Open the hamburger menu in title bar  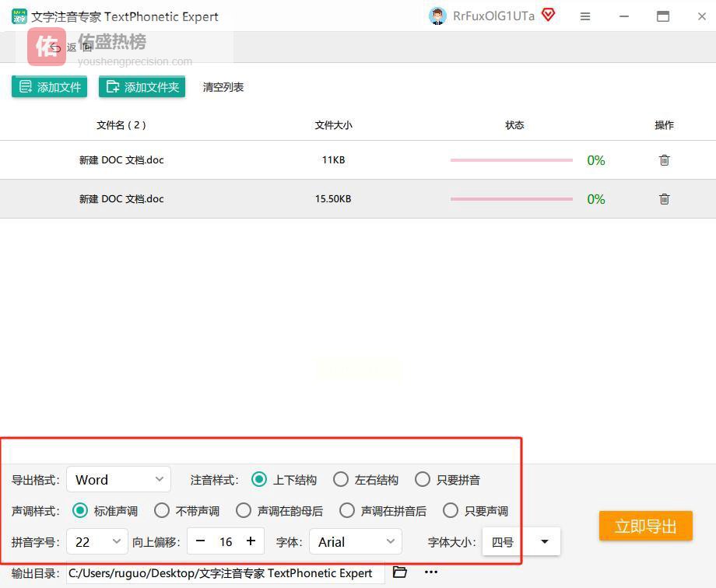pos(585,16)
